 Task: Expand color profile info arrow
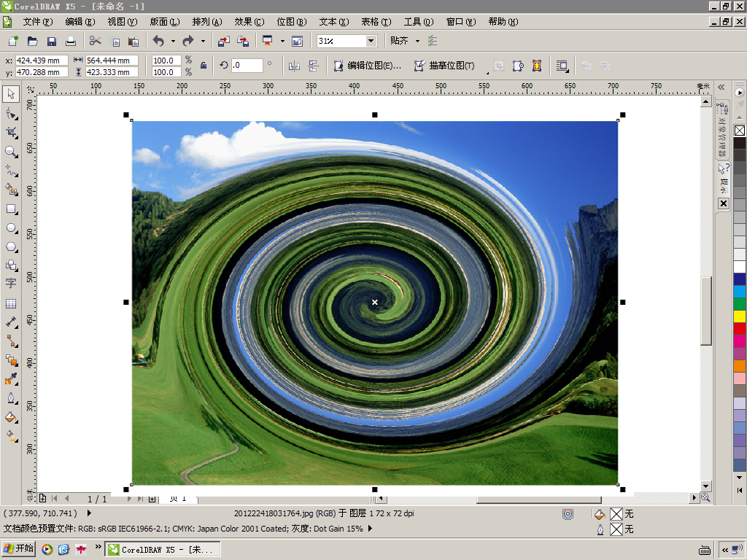click(370, 529)
